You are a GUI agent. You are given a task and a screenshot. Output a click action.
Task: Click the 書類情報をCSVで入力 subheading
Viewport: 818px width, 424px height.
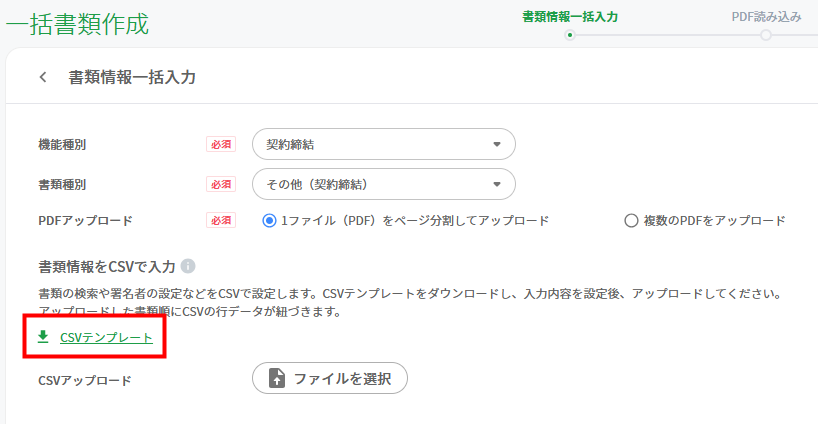[x=107, y=266]
